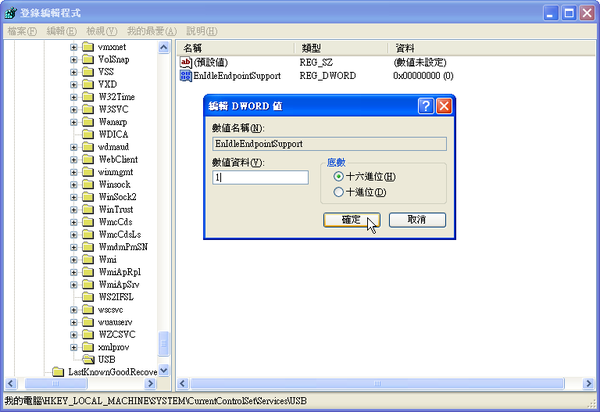The width and height of the screenshot is (600, 412).
Task: Select the 十進位 decimal radio button
Action: point(338,192)
